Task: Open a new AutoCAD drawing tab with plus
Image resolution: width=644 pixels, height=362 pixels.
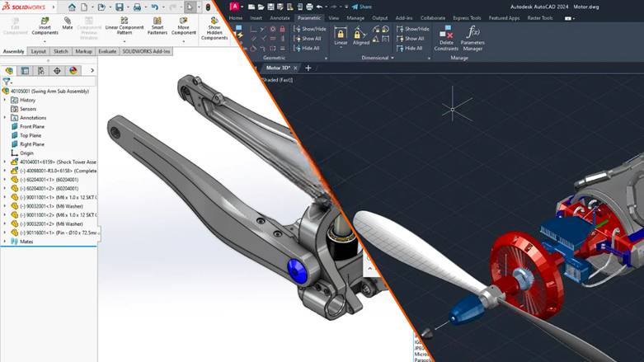Action: coord(308,68)
